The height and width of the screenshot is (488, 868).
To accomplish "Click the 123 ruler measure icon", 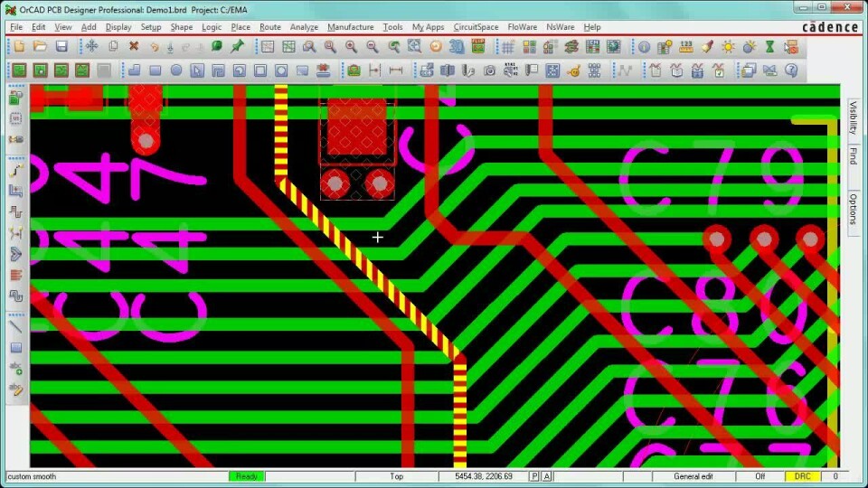I will coord(686,47).
